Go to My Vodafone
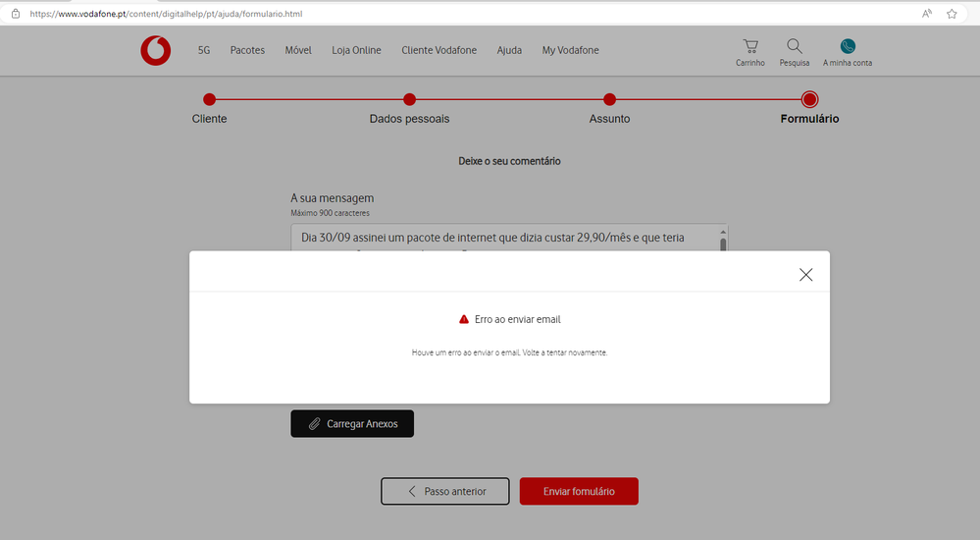 (x=570, y=50)
